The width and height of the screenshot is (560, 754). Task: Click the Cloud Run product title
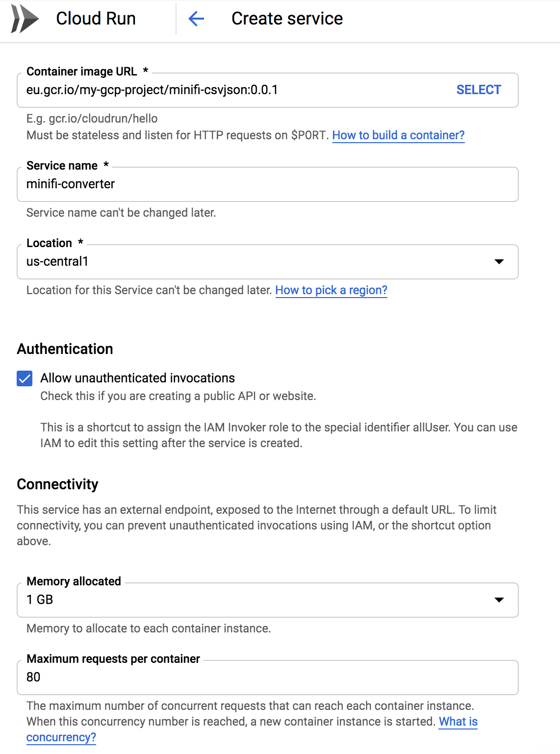(x=96, y=19)
